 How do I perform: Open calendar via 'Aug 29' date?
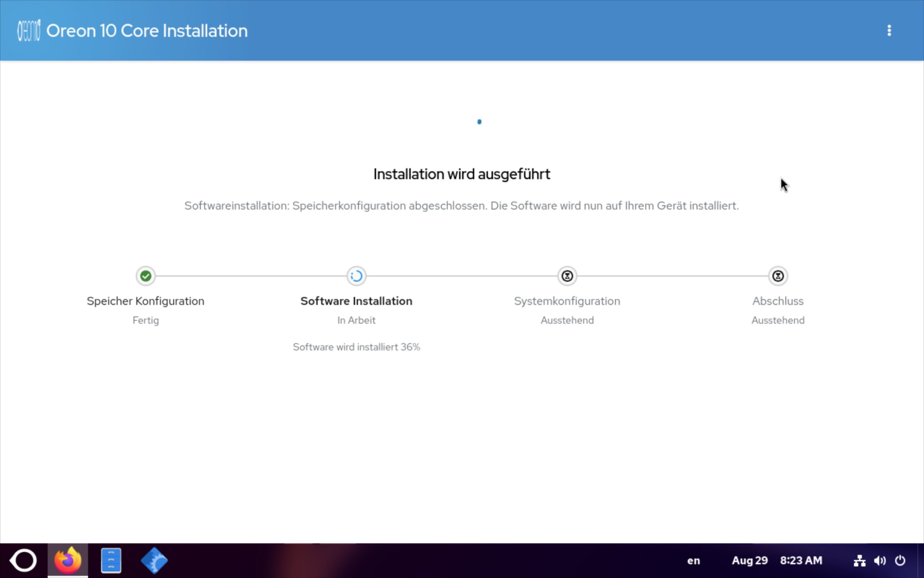(x=750, y=560)
